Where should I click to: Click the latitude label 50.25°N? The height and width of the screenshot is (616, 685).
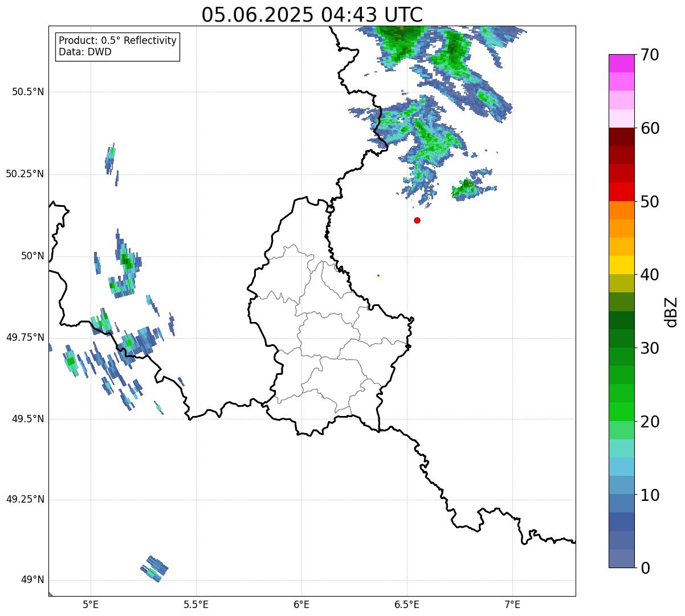25,174
